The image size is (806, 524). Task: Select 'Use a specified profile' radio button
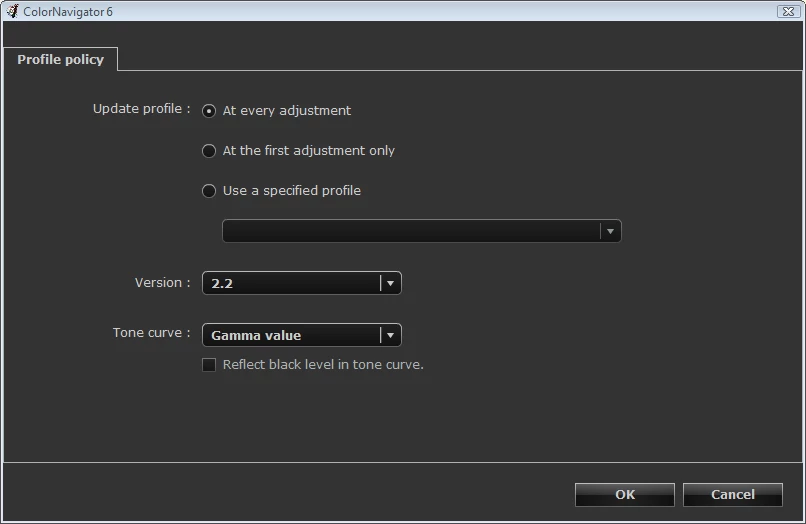[x=209, y=191]
